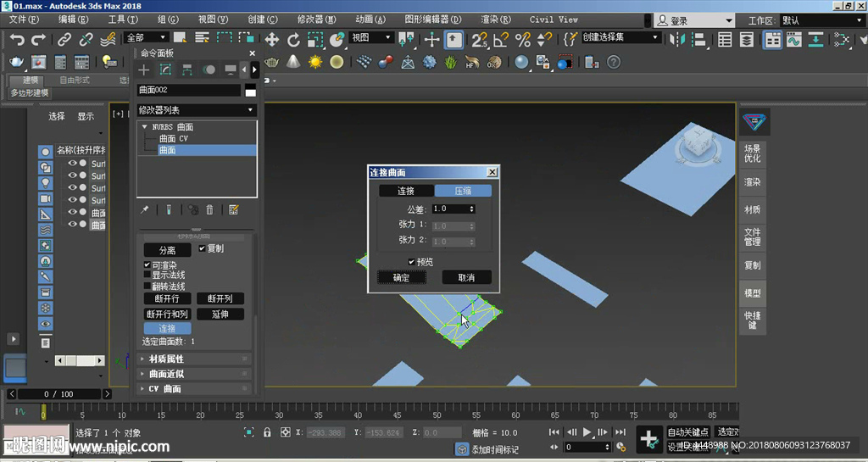Expand the 曲面近似 rollout
Image resolution: width=868 pixels, height=462 pixels.
point(194,374)
